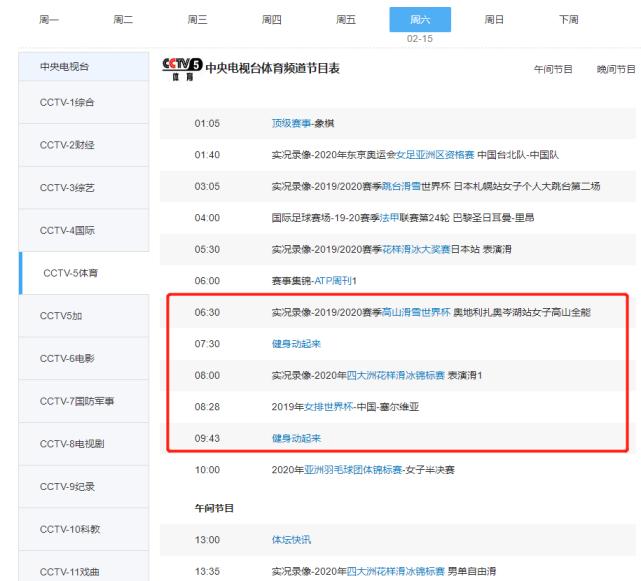Open CCTV-6电影 channel listing

pos(84,359)
